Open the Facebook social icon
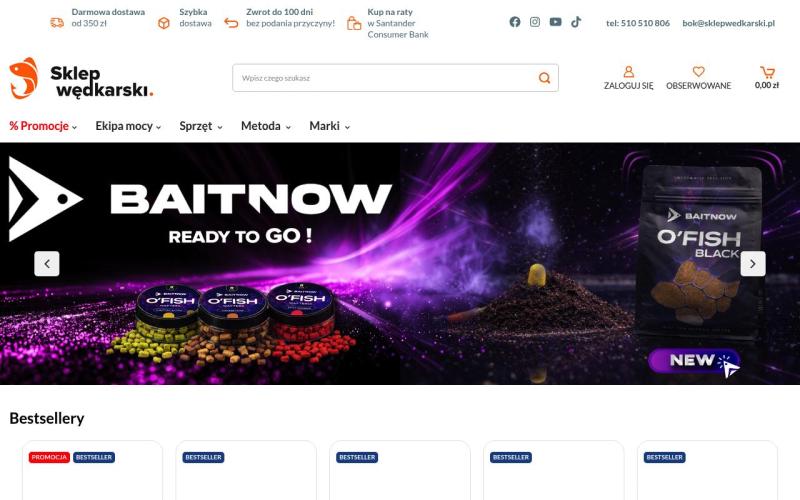Viewport: 800px width, 500px height. (515, 22)
